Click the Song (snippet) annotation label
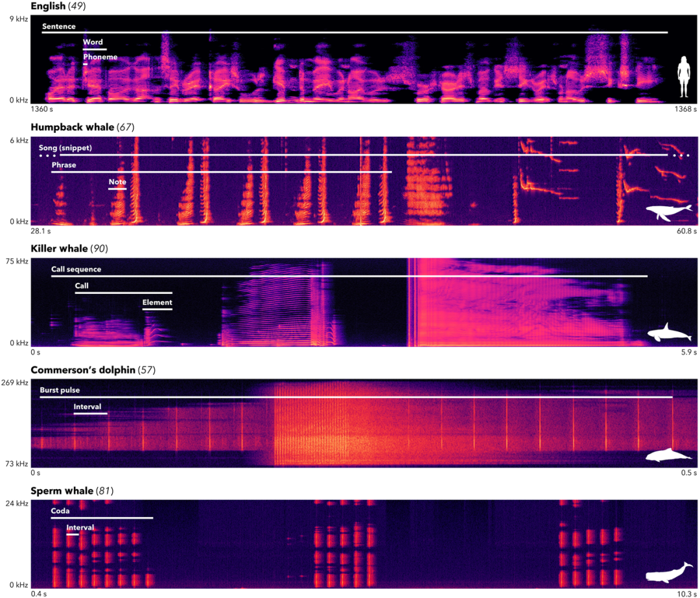Viewport: 700px width, 598px height. pyautogui.click(x=66, y=149)
